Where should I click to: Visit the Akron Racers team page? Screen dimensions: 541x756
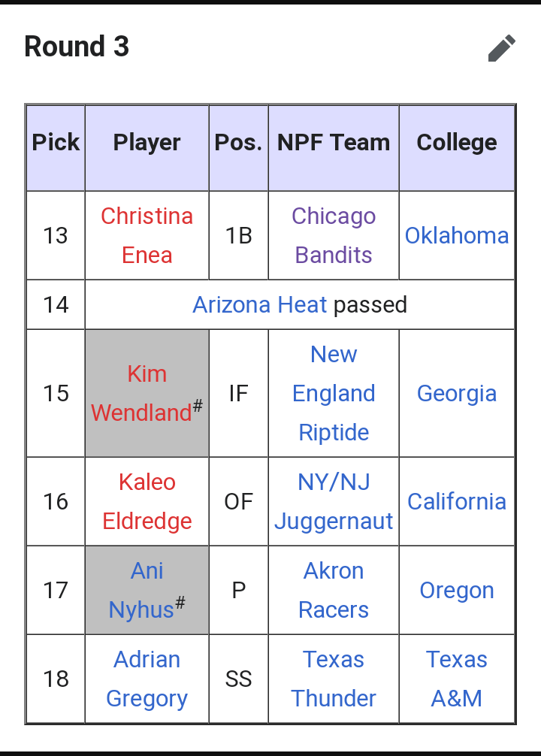pyautogui.click(x=334, y=590)
